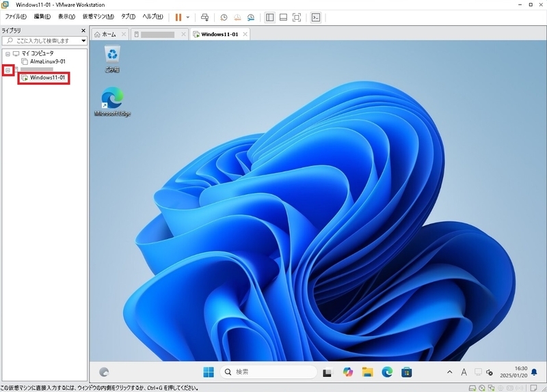
Task: Collapse the blurred-name node above Windows11-01
Action: point(8,70)
